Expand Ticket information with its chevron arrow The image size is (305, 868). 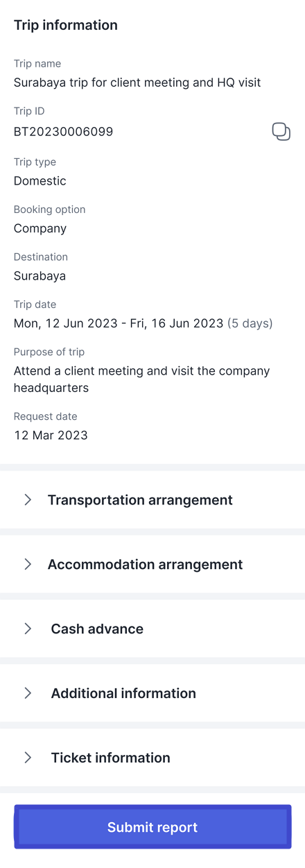tap(28, 758)
